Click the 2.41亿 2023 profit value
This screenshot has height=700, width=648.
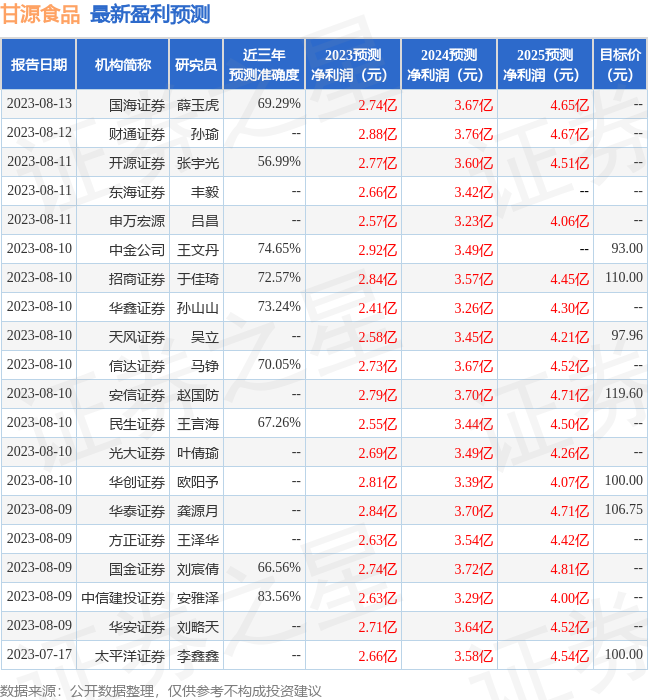[x=378, y=308]
